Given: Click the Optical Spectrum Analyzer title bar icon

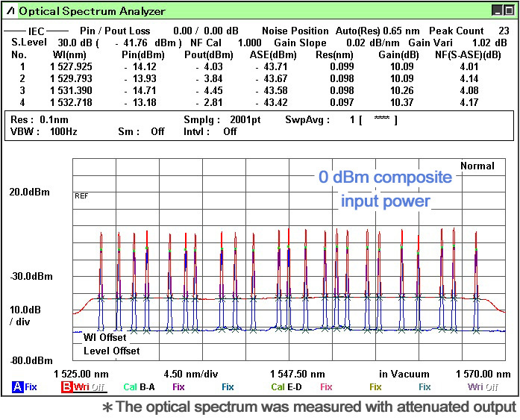Looking at the screenshot, I should pos(10,10).
